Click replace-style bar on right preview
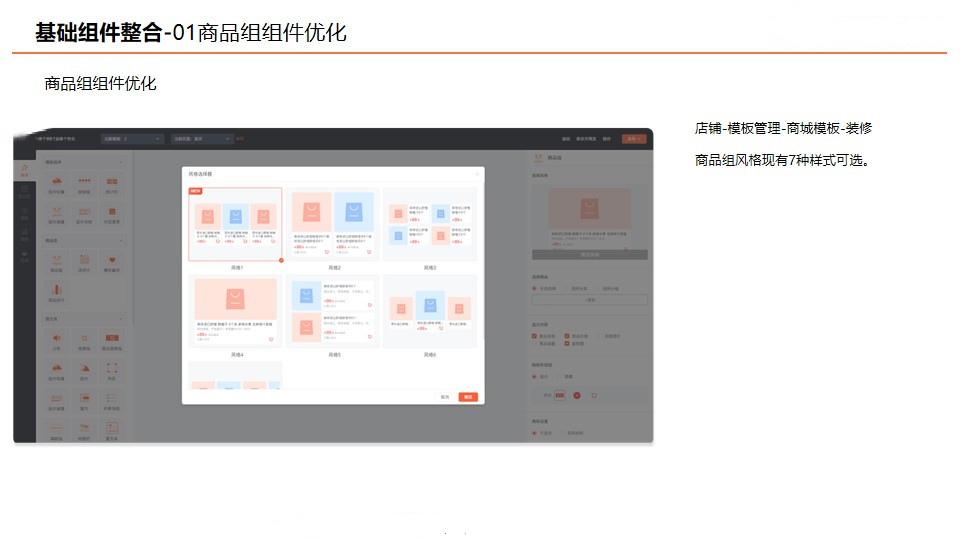Image resolution: width=960 pixels, height=540 pixels. [590, 255]
